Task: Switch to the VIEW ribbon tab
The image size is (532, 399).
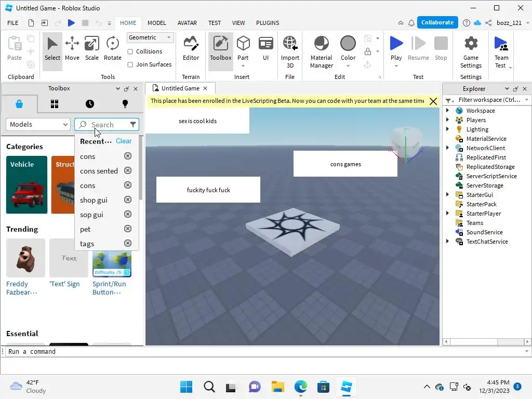Action: [x=238, y=23]
